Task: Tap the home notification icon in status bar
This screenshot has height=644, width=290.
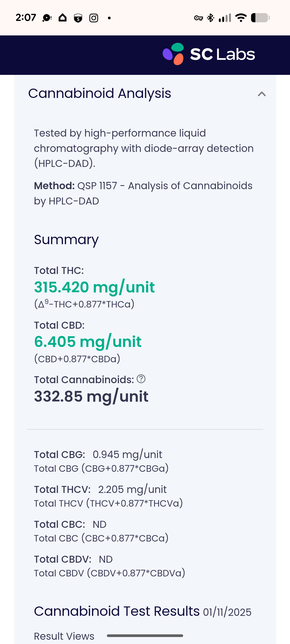Action: tap(63, 18)
